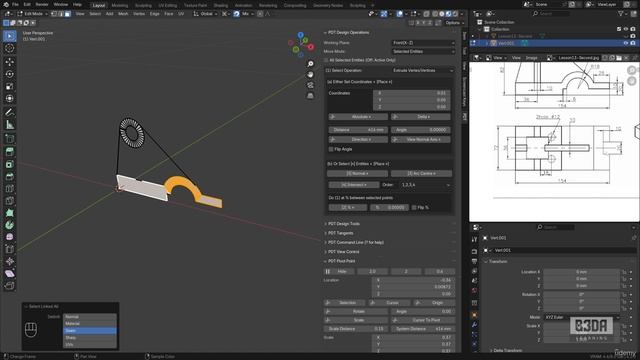Click the Delta » button

tap(421, 117)
